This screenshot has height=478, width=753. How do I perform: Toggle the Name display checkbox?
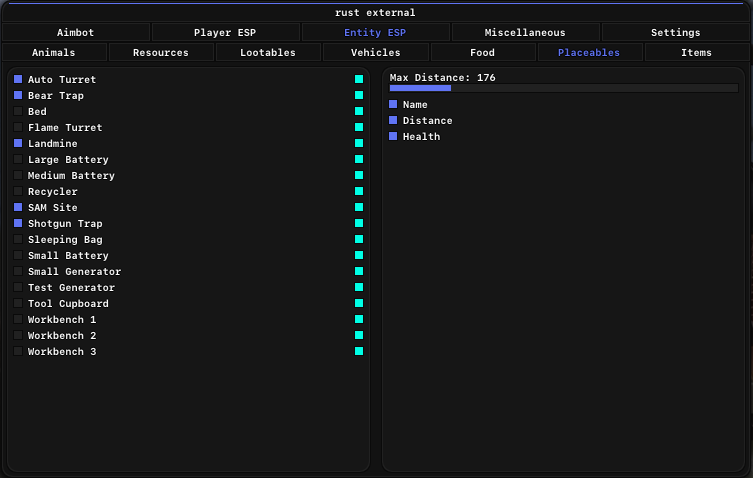pos(393,104)
